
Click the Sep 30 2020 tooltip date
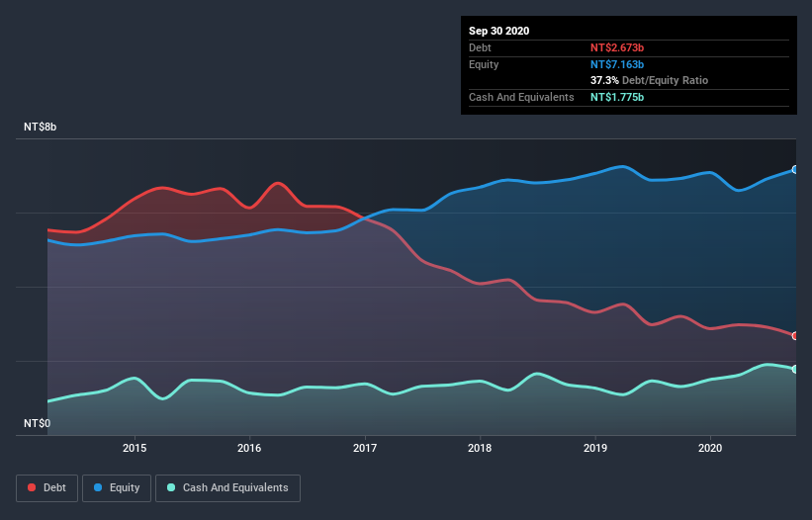point(499,31)
